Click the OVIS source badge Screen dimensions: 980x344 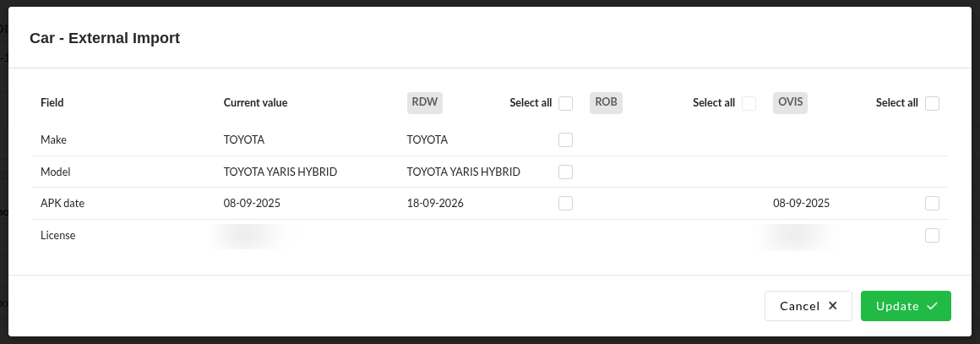[x=790, y=102]
